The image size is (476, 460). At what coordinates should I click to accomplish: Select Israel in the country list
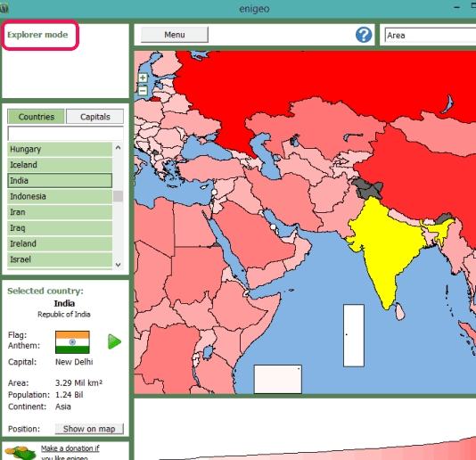pos(60,259)
